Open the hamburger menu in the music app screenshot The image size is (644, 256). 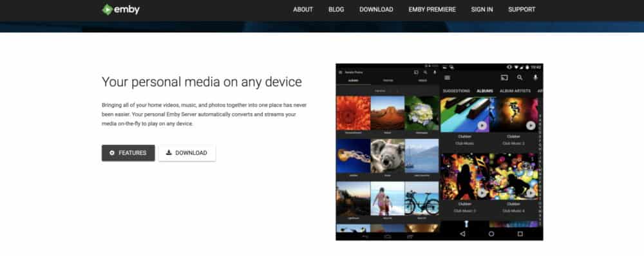coord(448,78)
